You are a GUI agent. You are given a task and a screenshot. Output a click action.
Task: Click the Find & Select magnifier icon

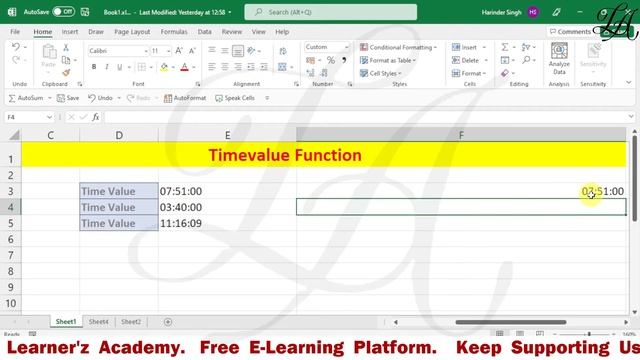[526, 60]
